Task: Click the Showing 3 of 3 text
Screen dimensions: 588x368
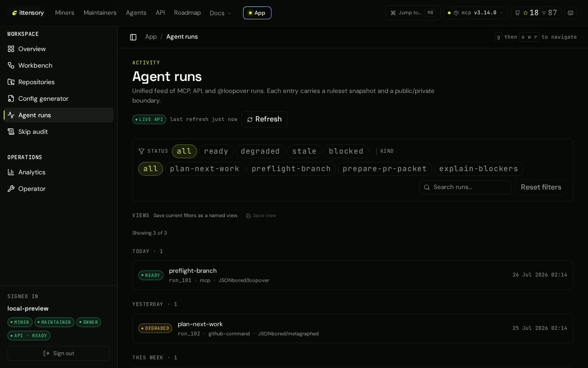Action: point(150,233)
